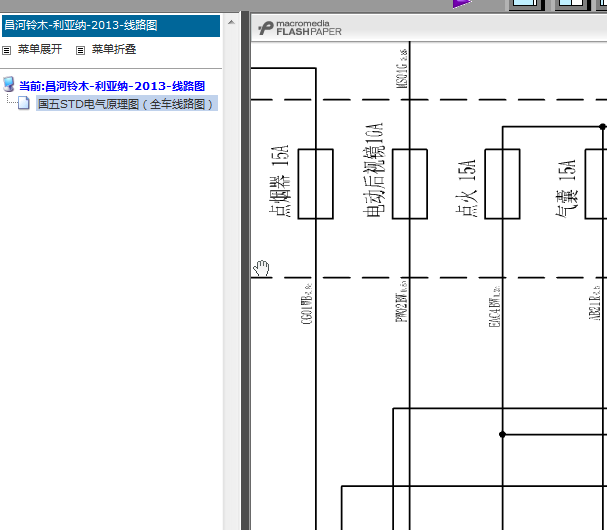Click the EAC4BW wire label
Image resolution: width=607 pixels, height=530 pixels.
[x=494, y=307]
